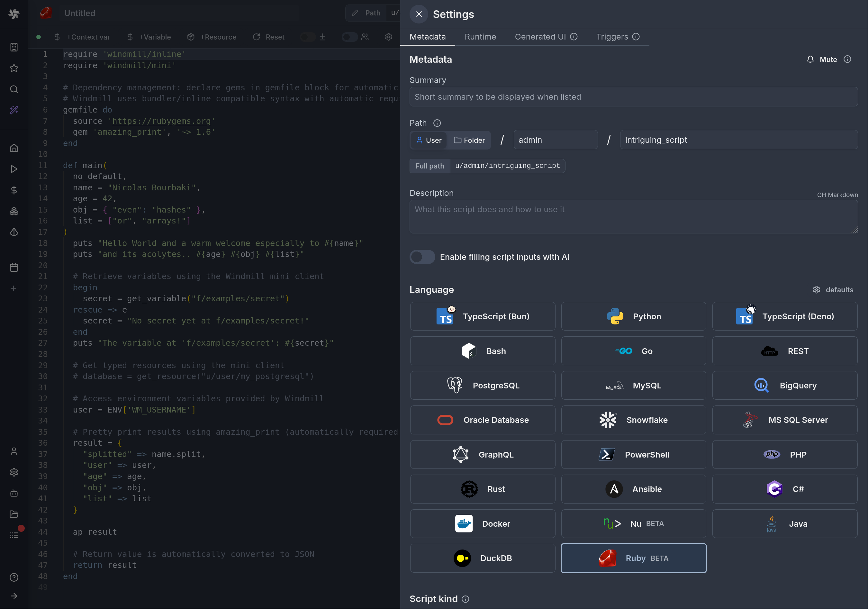Switch Path ownership to Folder
This screenshot has height=609, width=868.
[x=469, y=140]
